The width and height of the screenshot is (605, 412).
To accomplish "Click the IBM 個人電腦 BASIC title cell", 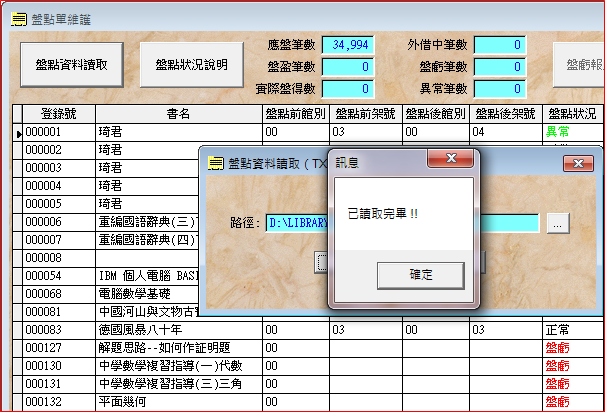I will coord(149,276).
